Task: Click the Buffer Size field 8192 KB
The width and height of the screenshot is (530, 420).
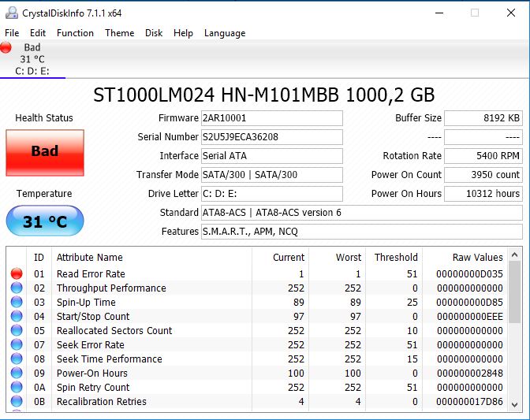Action: (483, 118)
